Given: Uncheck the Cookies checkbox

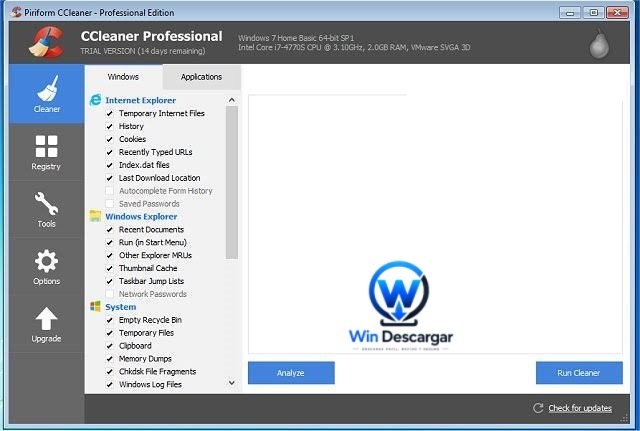Looking at the screenshot, I should tap(109, 139).
